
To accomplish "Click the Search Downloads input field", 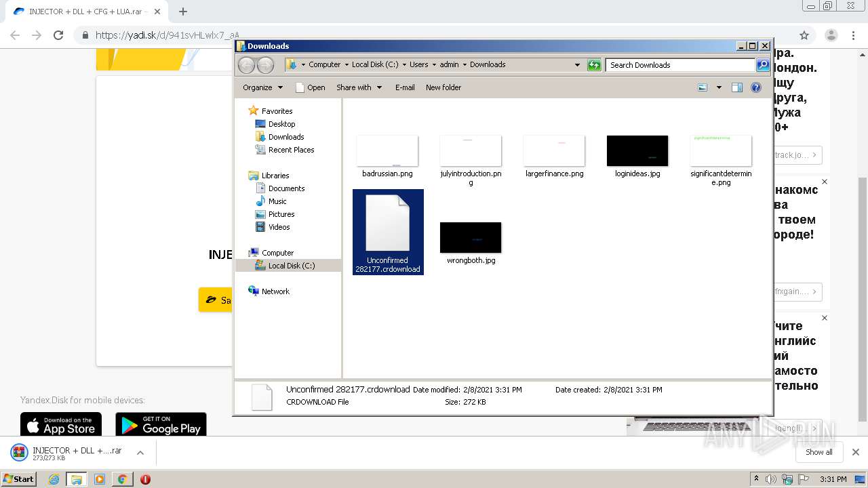I will click(680, 65).
